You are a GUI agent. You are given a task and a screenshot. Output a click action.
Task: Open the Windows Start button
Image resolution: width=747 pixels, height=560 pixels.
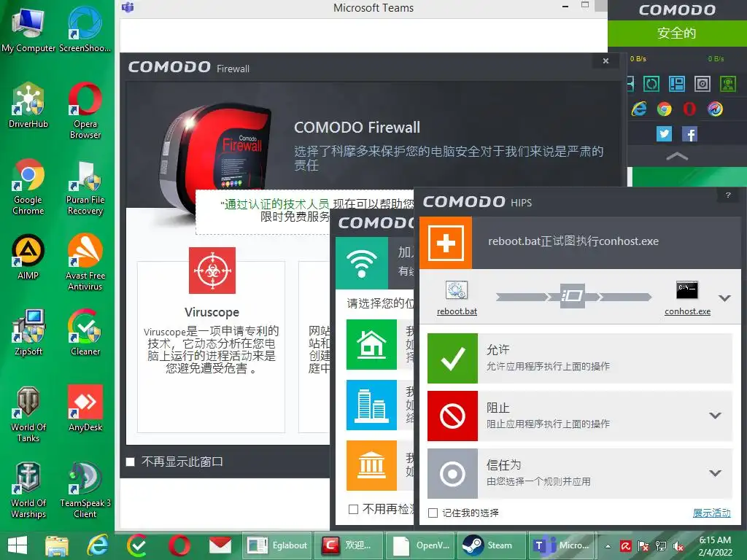coord(18,545)
